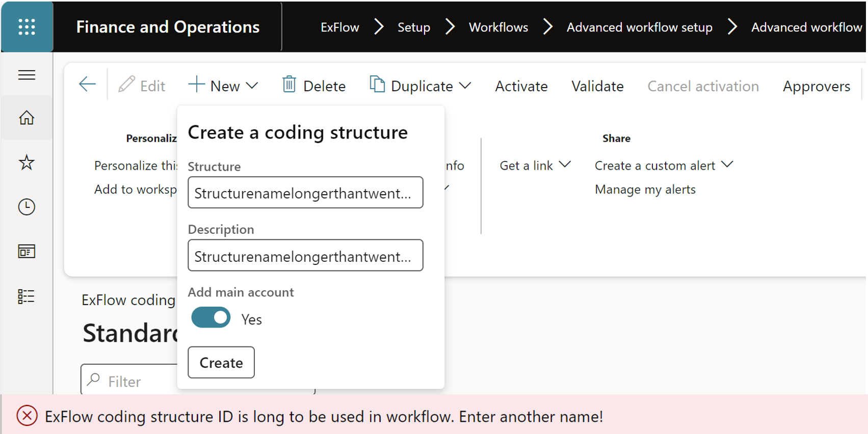Open Favorites star in sidebar
Image resolution: width=868 pixels, height=434 pixels.
27,162
